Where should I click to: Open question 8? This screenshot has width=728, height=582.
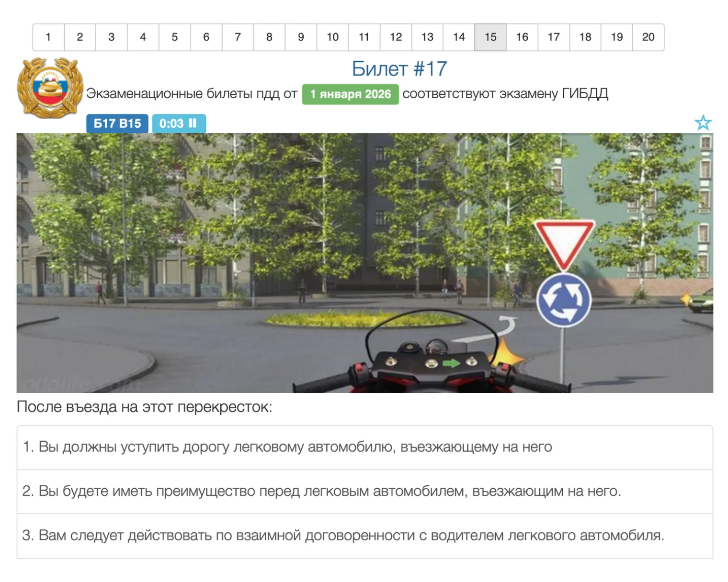click(269, 37)
